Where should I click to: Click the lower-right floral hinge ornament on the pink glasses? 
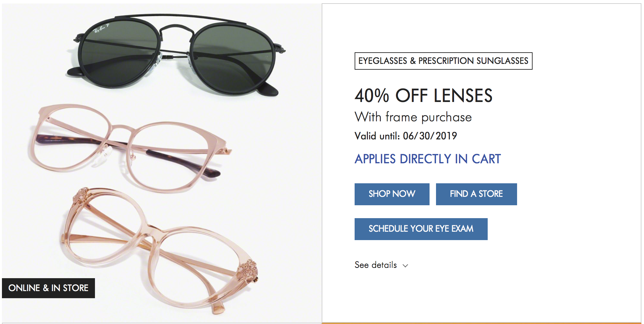tap(247, 268)
